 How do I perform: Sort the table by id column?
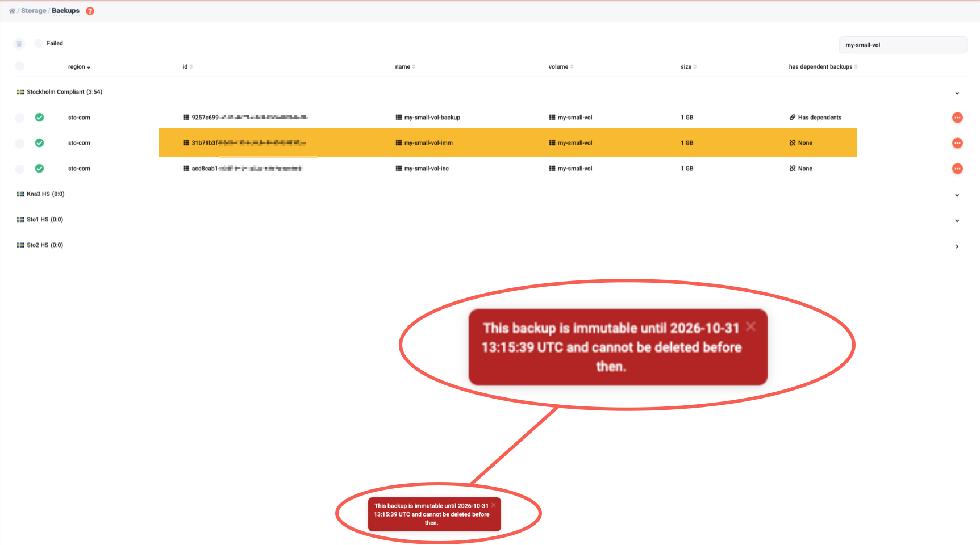point(187,67)
